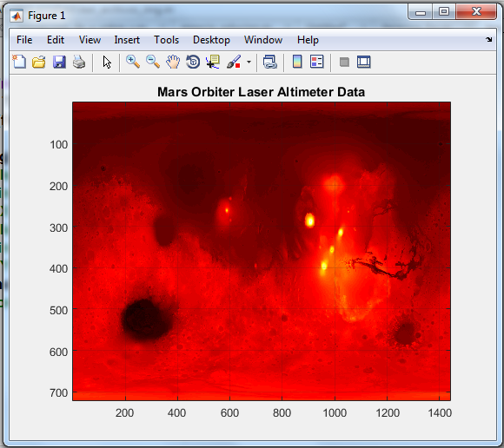This screenshot has height=448, width=504.
Task: Expand the Brush color dropdown arrow
Action: (249, 62)
